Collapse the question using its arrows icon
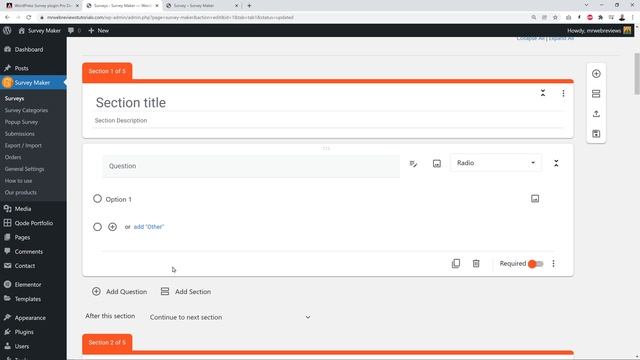The height and width of the screenshot is (360, 640). tap(556, 163)
